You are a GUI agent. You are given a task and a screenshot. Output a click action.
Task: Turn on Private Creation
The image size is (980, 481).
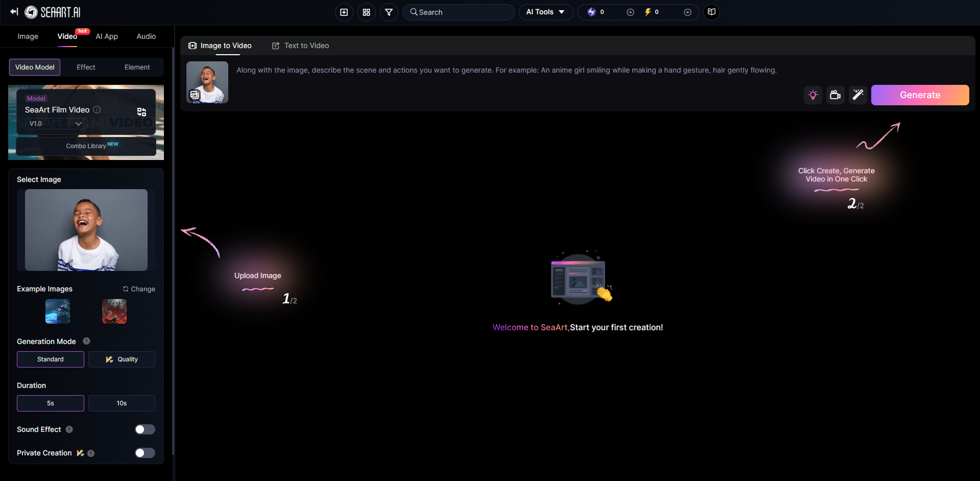pos(145,453)
